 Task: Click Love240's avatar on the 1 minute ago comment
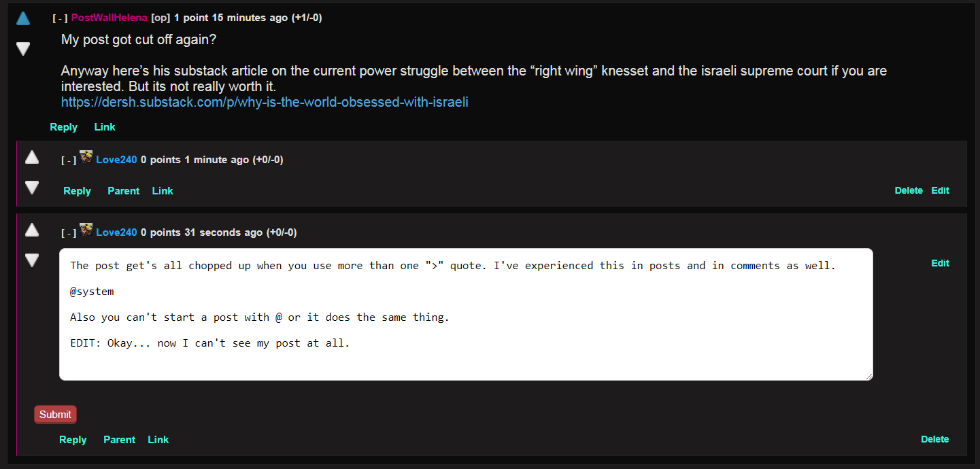pyautogui.click(x=86, y=158)
